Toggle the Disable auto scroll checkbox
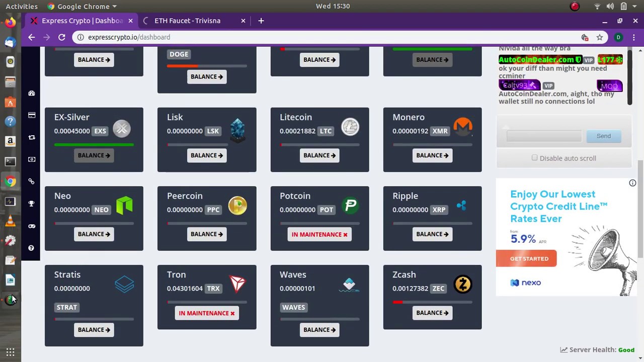Viewport: 644px width, 362px height. [534, 158]
